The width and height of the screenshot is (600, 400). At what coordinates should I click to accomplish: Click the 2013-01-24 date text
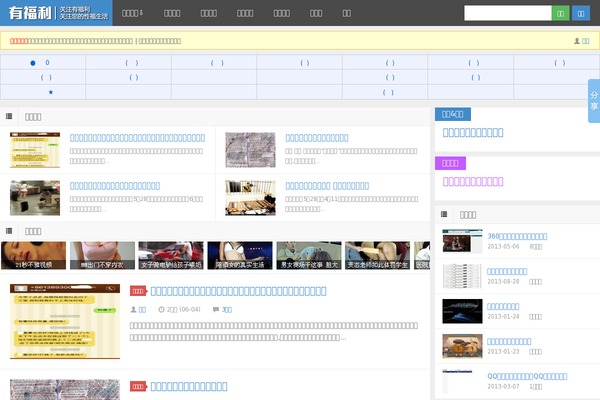(503, 317)
